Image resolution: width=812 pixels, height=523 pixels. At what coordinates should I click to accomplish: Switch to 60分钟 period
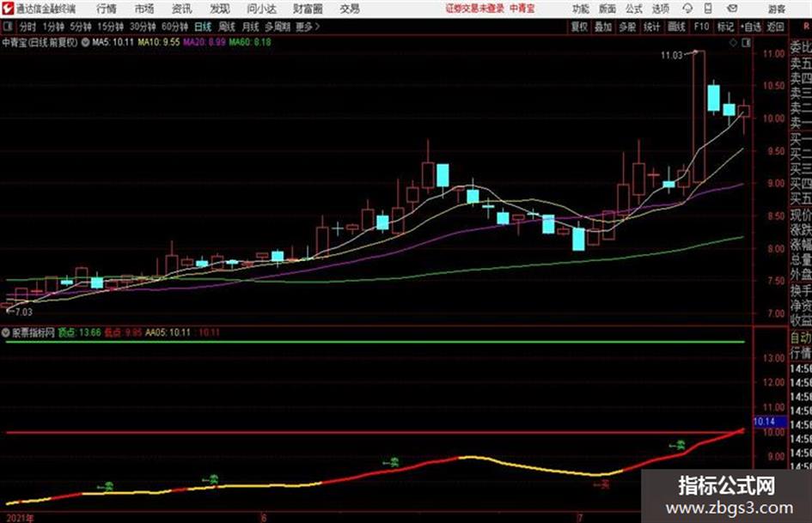tap(174, 27)
